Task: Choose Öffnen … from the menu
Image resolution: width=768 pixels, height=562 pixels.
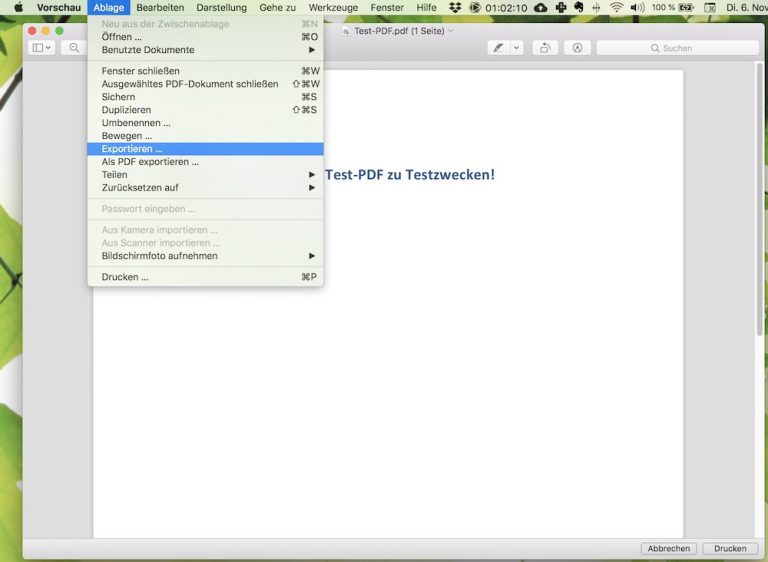Action: click(205, 37)
